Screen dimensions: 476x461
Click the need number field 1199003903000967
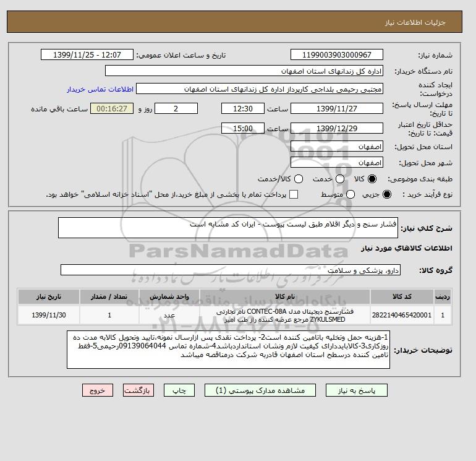coord(337,54)
